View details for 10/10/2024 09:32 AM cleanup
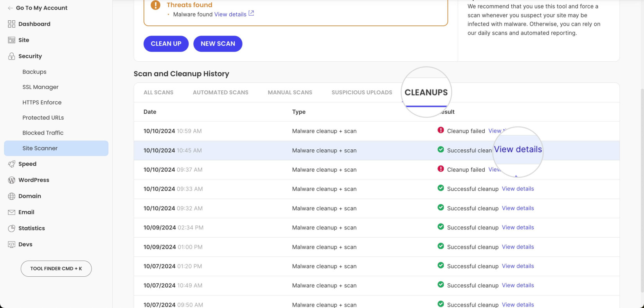This screenshot has width=644, height=308. 518,208
